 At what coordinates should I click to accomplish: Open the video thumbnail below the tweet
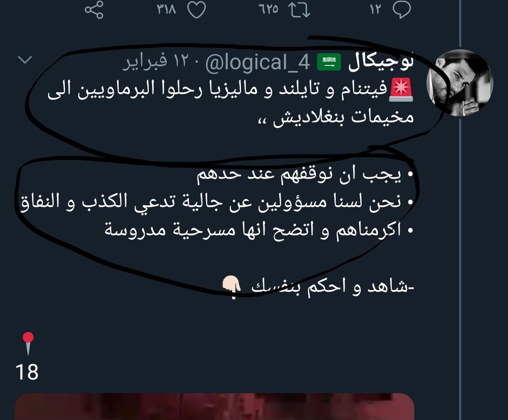215,407
